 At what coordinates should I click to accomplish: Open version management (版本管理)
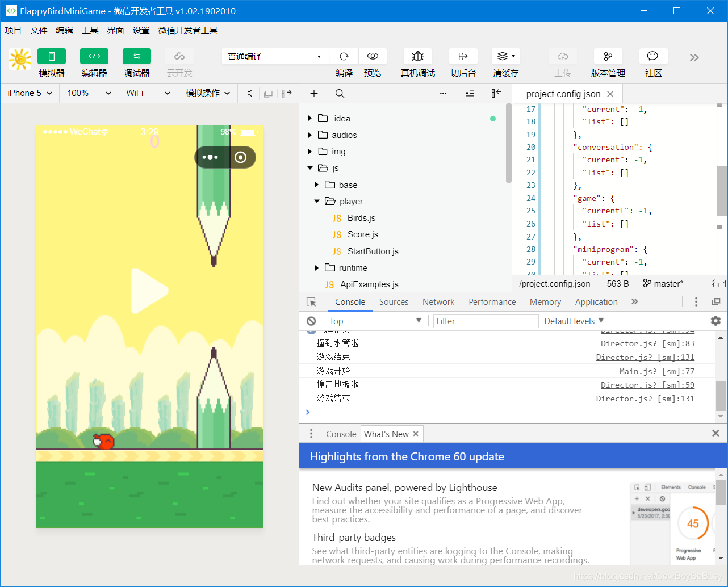(x=608, y=56)
